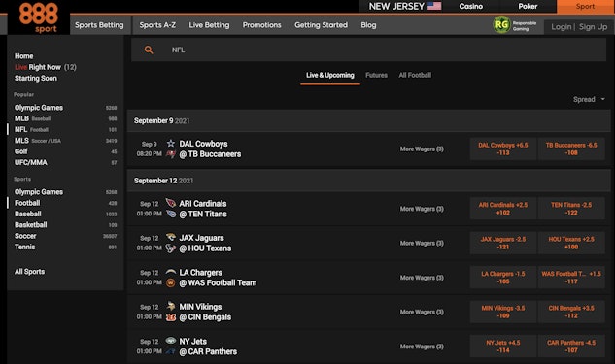Image resolution: width=615 pixels, height=364 pixels.
Task: Switch to the Futures tab
Action: click(x=376, y=75)
